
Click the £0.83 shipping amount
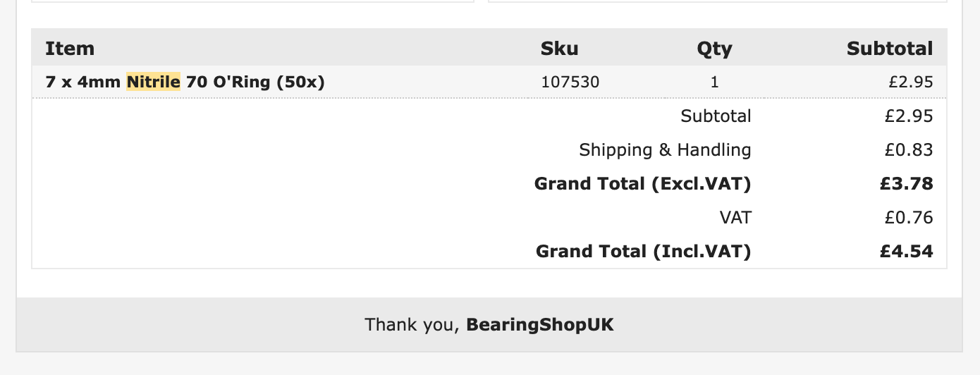(x=909, y=149)
